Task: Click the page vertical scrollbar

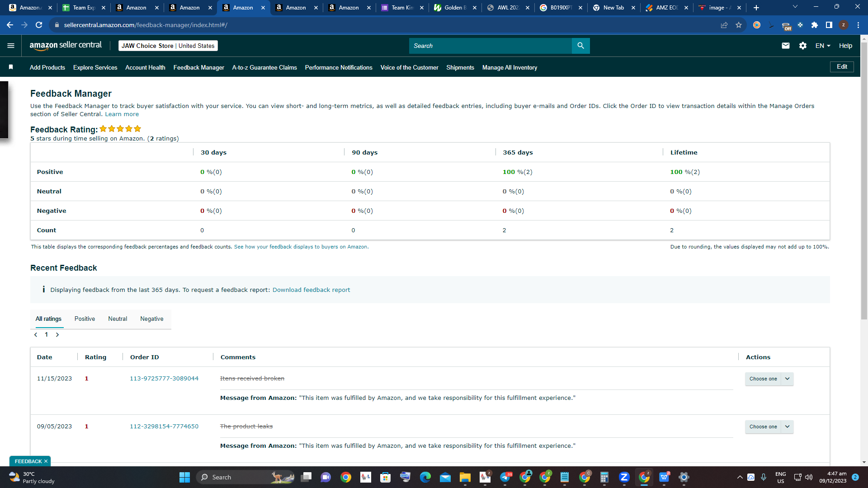Action: click(864, 181)
